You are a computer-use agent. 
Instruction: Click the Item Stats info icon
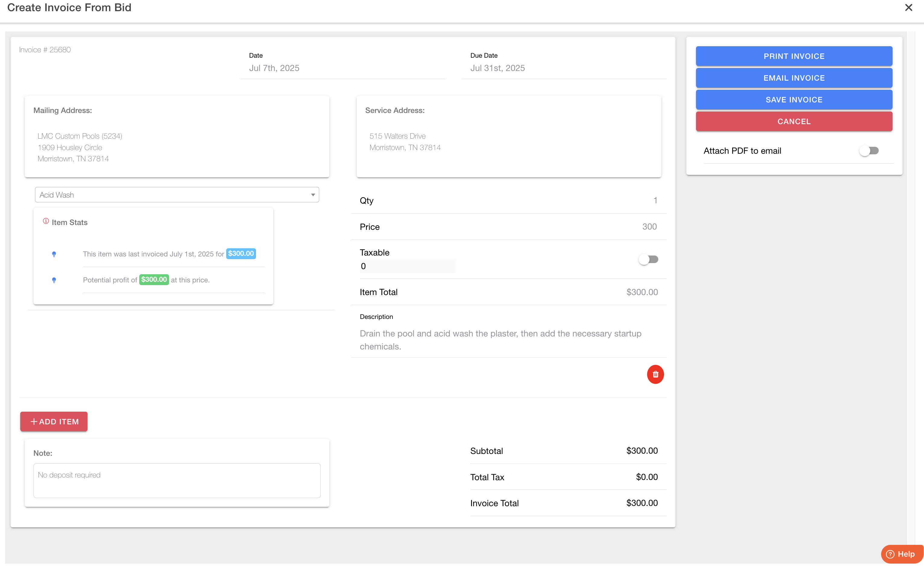pos(46,221)
